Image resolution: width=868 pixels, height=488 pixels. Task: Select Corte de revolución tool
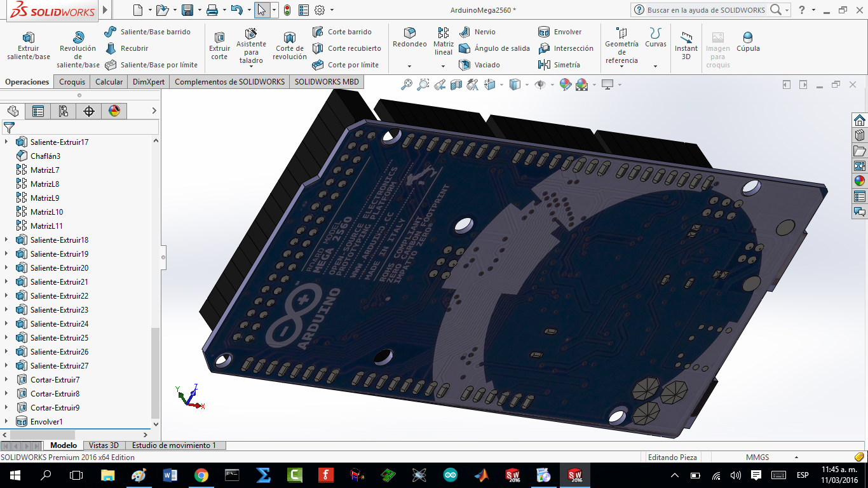click(x=290, y=46)
